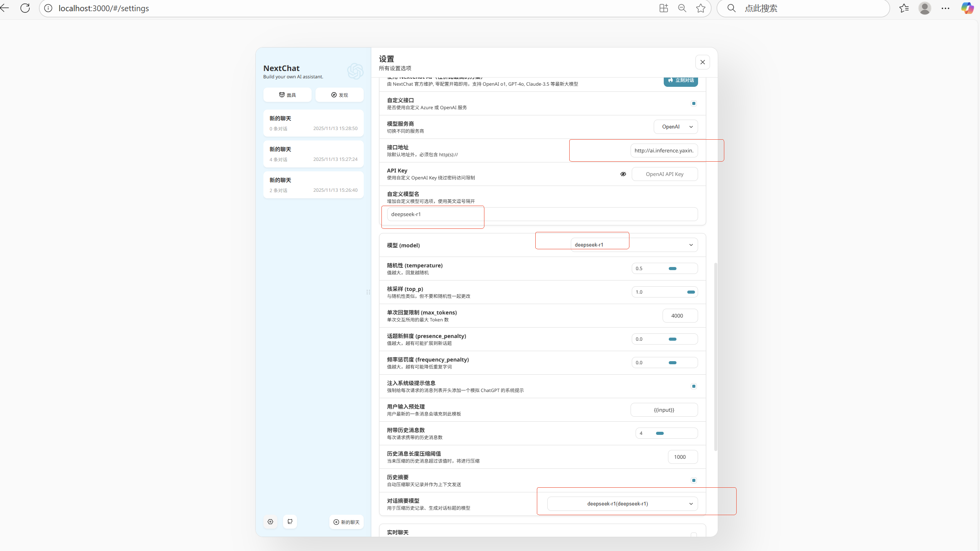Screen dimensions: 980x551
Task: Focus the OpenAI API Key field
Action: (x=665, y=174)
